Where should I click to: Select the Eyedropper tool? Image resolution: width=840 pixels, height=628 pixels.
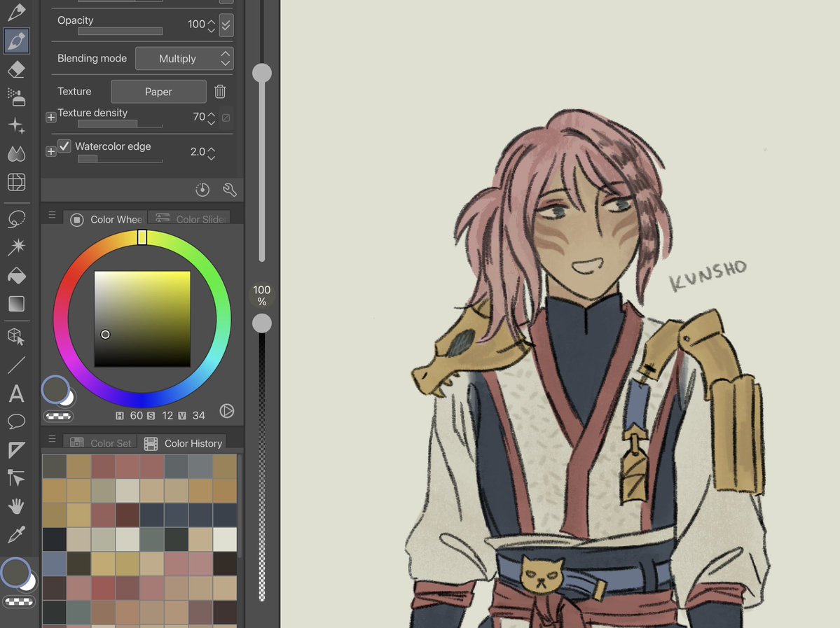click(x=17, y=534)
